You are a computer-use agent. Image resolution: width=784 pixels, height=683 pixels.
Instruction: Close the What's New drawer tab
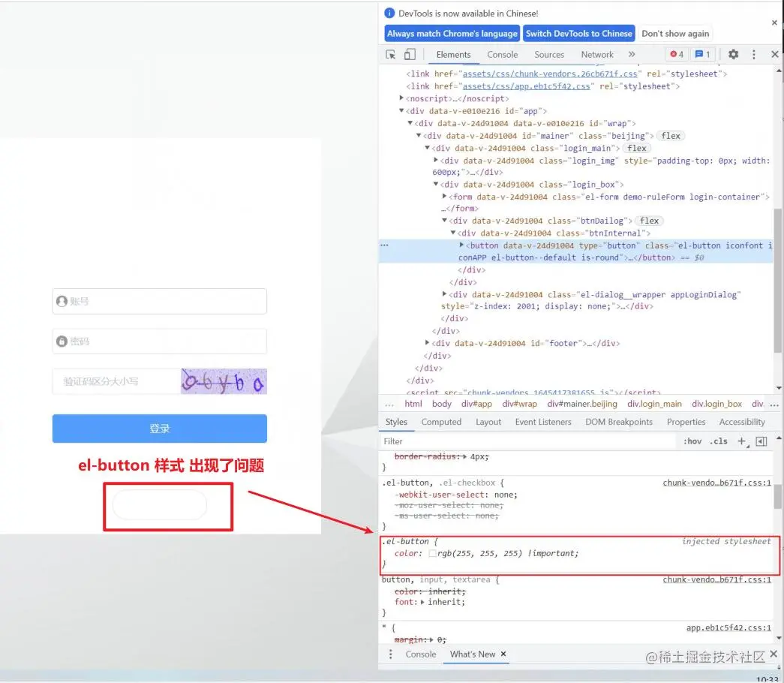[503, 654]
